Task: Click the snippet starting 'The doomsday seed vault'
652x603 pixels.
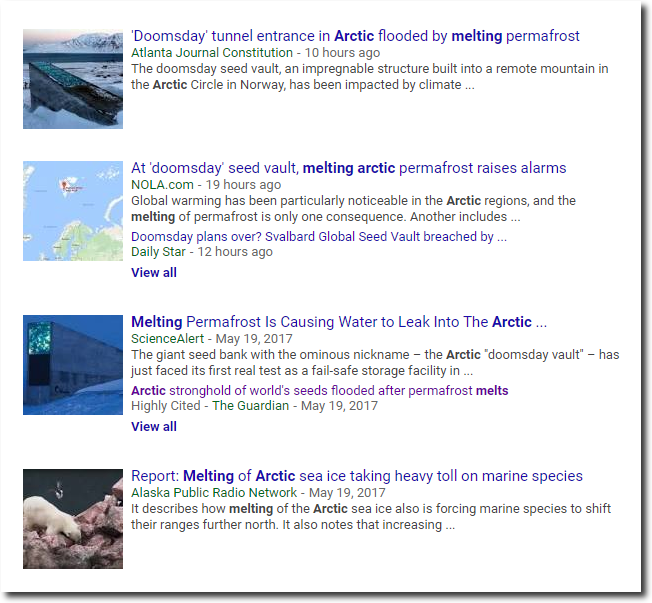Action: tap(369, 77)
